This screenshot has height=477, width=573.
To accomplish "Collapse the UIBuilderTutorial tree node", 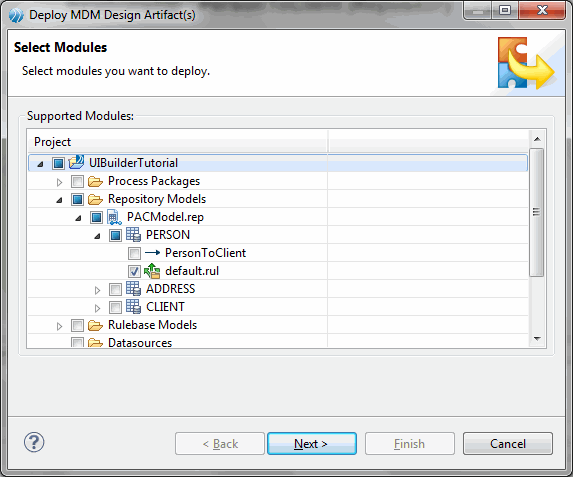I will pyautogui.click(x=40, y=164).
